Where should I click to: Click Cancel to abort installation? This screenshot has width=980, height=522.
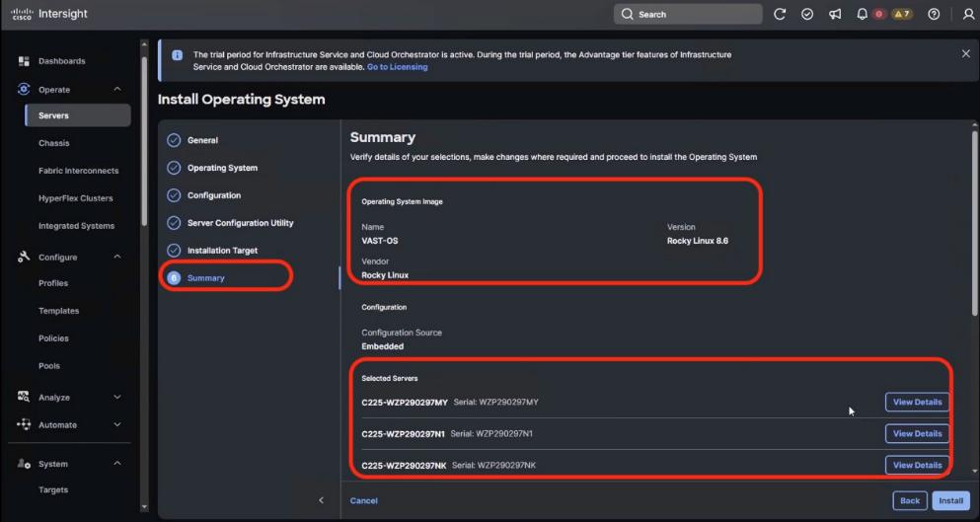364,500
